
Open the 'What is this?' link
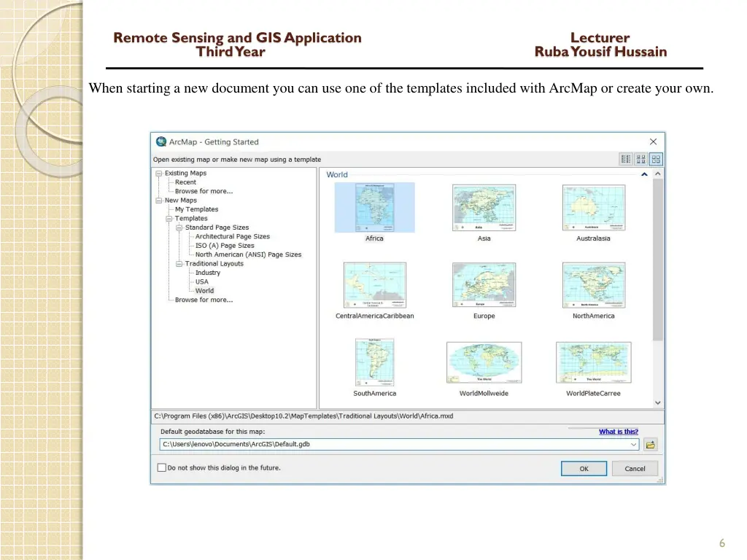point(619,432)
